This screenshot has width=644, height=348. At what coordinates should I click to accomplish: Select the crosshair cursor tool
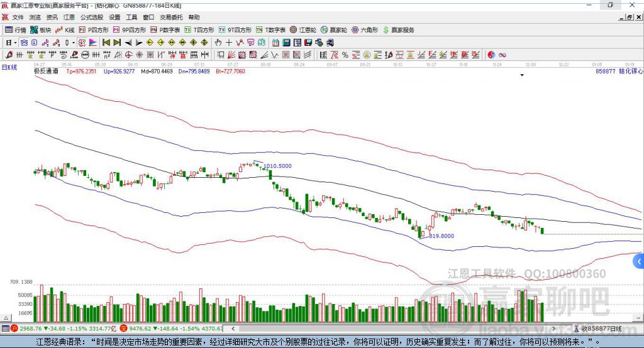[x=229, y=43]
